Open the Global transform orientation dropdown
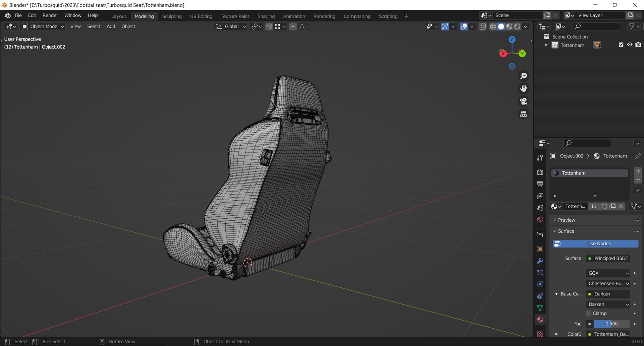Screen dimensions: 644x346 pos(231,26)
